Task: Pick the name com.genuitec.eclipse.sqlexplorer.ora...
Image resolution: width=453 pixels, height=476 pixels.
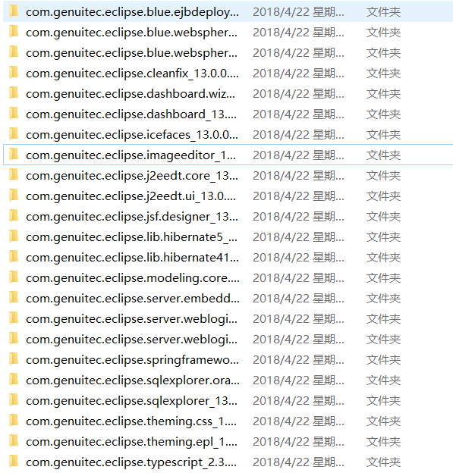Action: (133, 380)
